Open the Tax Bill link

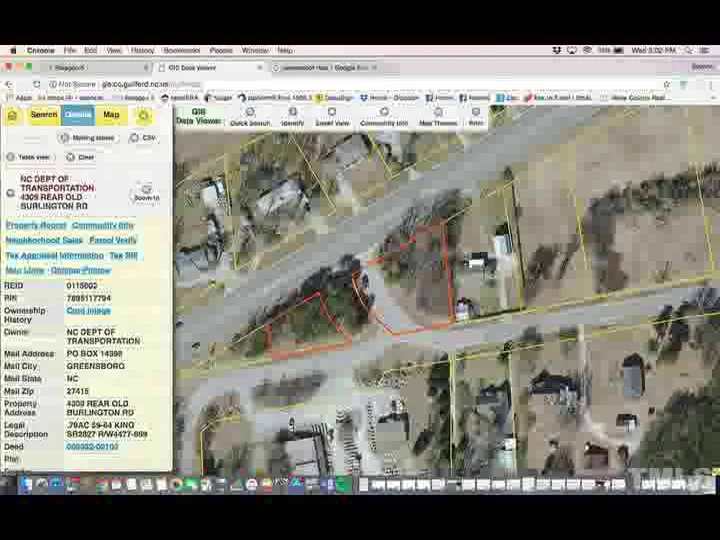coord(124,255)
